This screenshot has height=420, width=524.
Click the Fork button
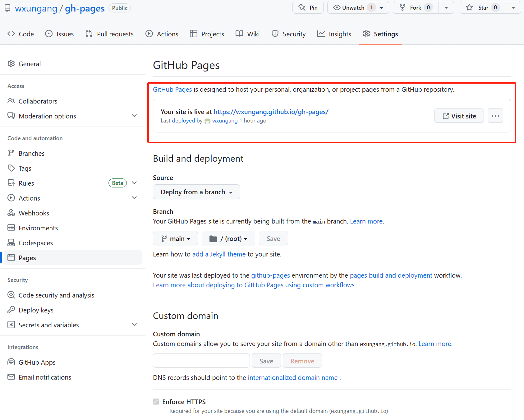point(416,7)
